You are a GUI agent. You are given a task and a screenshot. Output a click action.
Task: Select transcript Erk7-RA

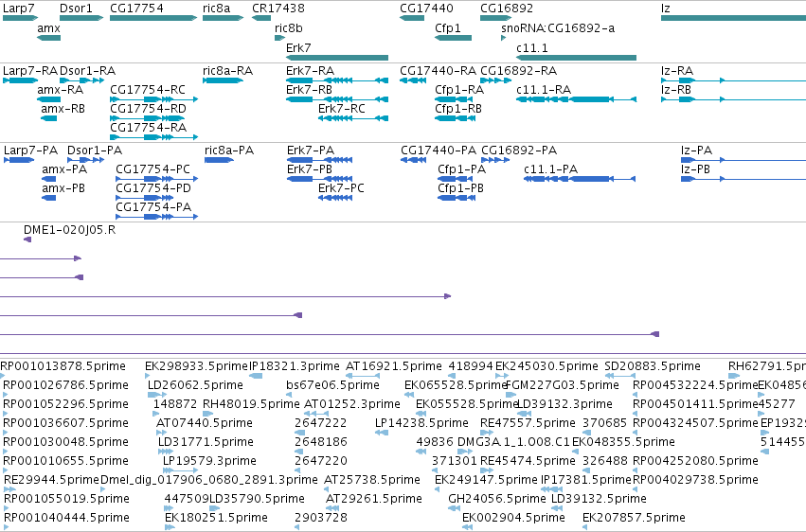click(310, 71)
